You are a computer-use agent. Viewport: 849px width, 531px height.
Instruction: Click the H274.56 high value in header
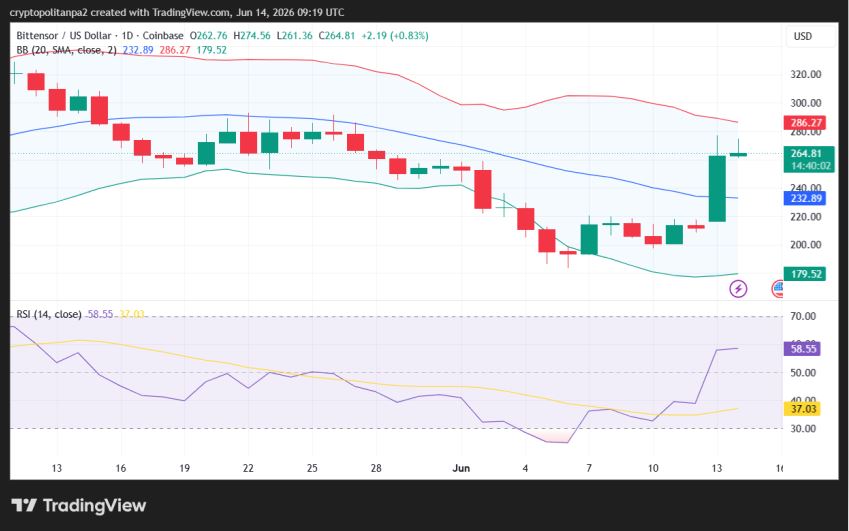(252, 36)
